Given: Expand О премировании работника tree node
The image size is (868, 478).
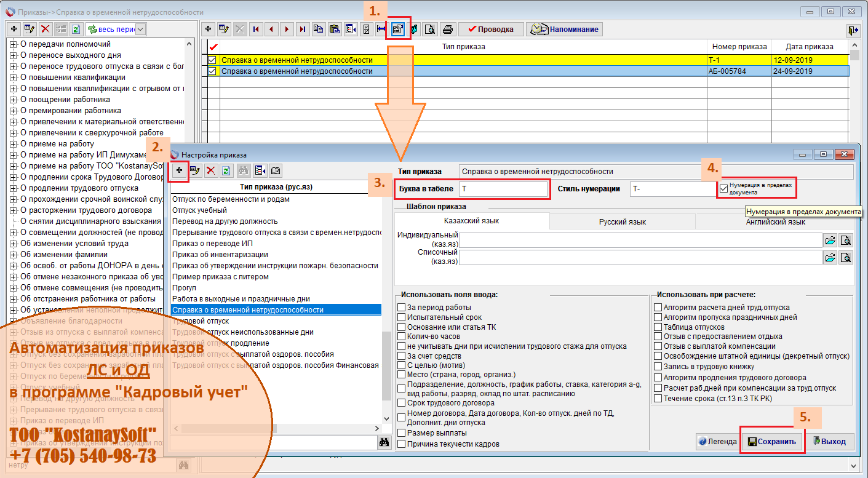Looking at the screenshot, I should [13, 111].
